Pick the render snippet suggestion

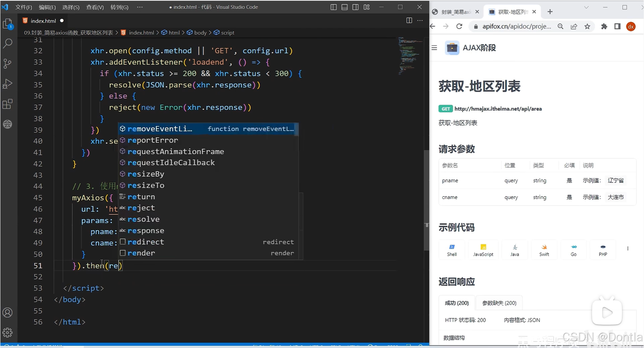pos(208,253)
